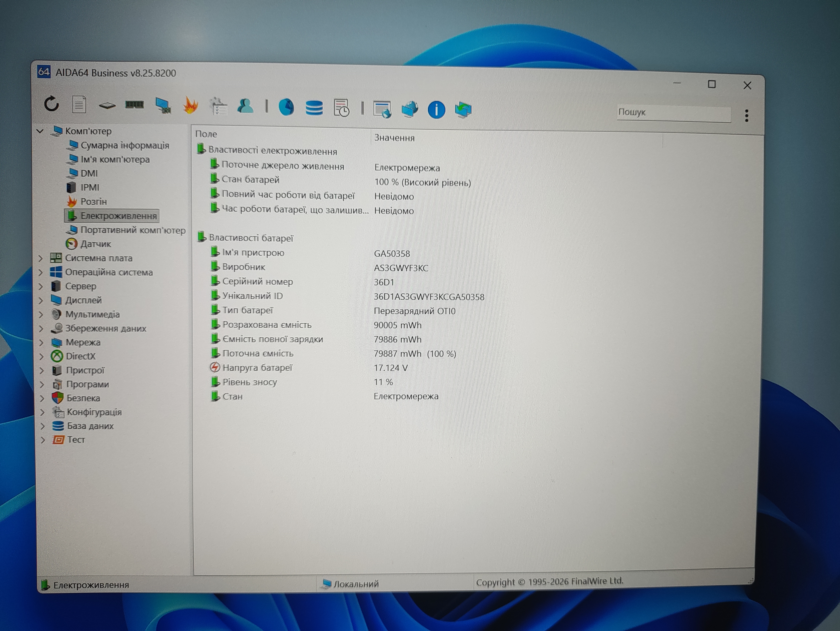Expand the Збереження даних node
The width and height of the screenshot is (840, 631).
(x=41, y=329)
